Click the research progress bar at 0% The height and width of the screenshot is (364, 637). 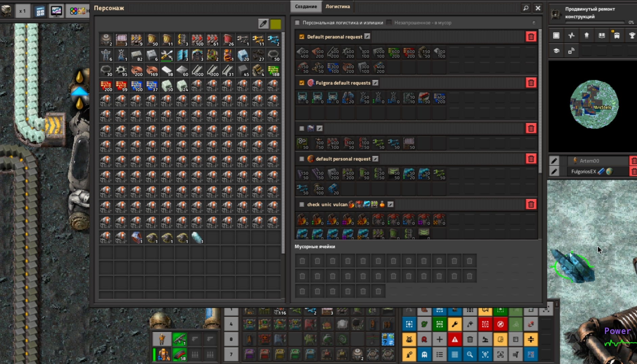[x=595, y=22]
